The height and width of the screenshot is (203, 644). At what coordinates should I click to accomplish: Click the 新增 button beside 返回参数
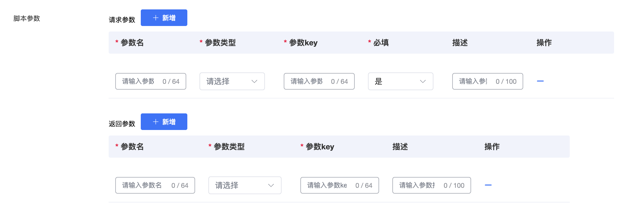click(x=164, y=122)
